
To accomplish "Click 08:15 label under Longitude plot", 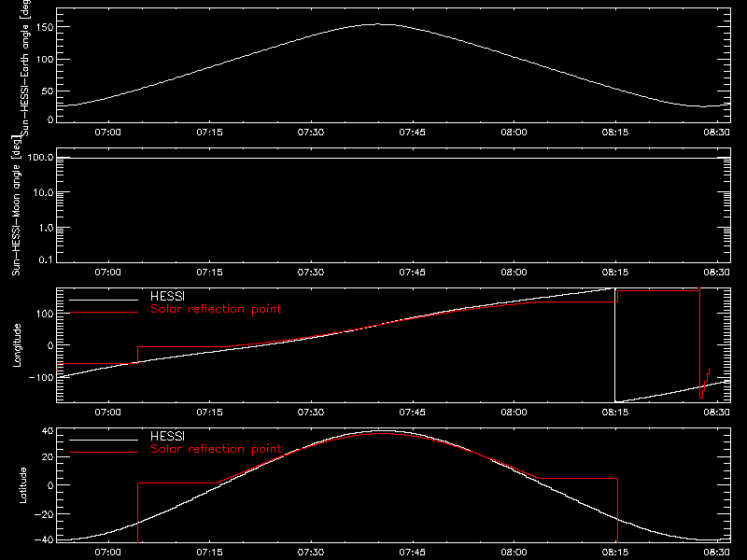I will pyautogui.click(x=615, y=413).
